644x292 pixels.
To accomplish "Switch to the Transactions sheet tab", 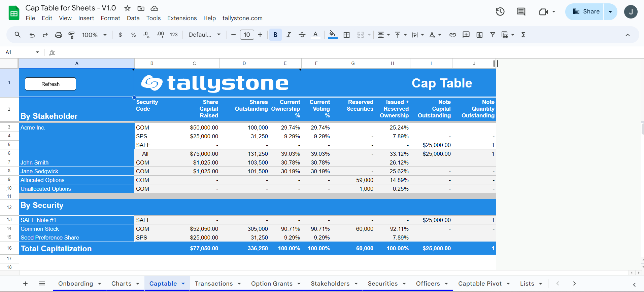I will click(x=214, y=284).
